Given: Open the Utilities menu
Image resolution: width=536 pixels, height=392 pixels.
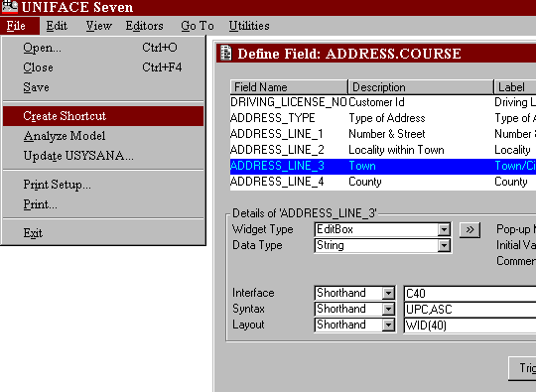Looking at the screenshot, I should pos(249,26).
